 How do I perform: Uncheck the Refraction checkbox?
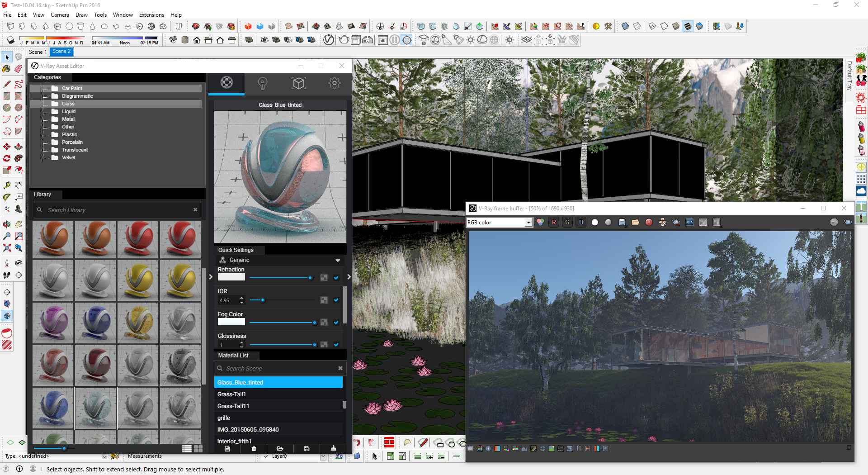pos(336,278)
